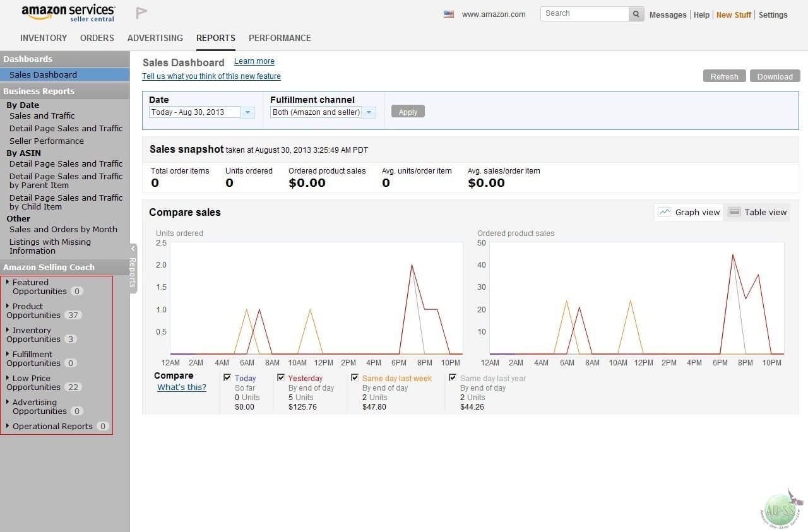Expand the Low Price Opportunities section
Viewport: 808px width, 532px height.
pos(33,382)
